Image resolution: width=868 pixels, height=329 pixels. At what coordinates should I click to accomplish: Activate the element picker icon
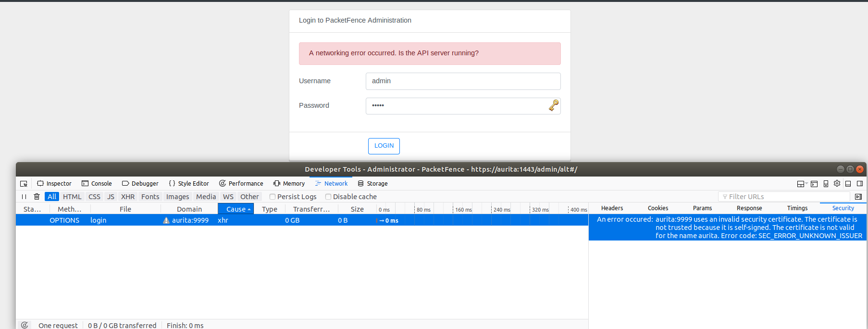pos(24,184)
